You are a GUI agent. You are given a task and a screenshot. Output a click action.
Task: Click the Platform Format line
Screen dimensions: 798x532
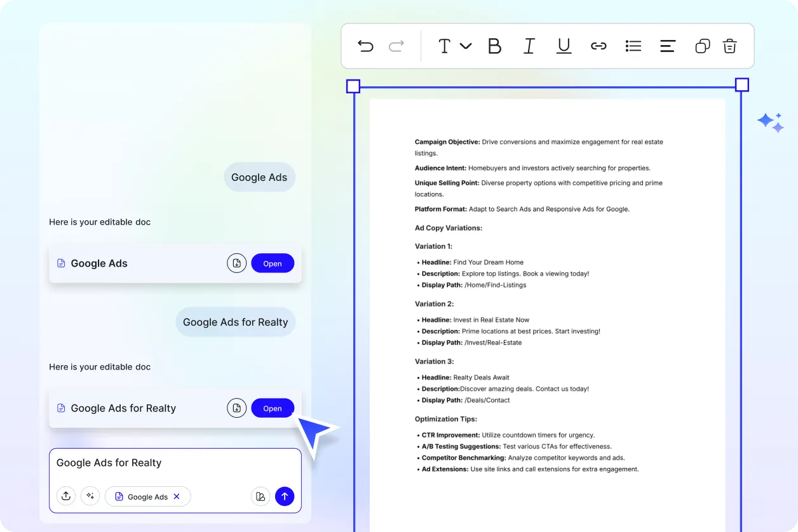(x=522, y=209)
